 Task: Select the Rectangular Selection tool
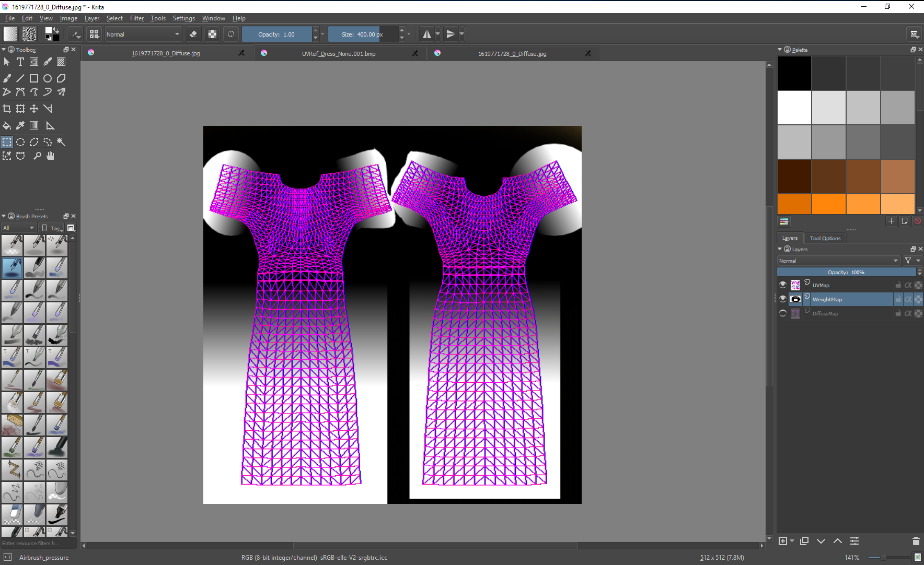pyautogui.click(x=7, y=142)
